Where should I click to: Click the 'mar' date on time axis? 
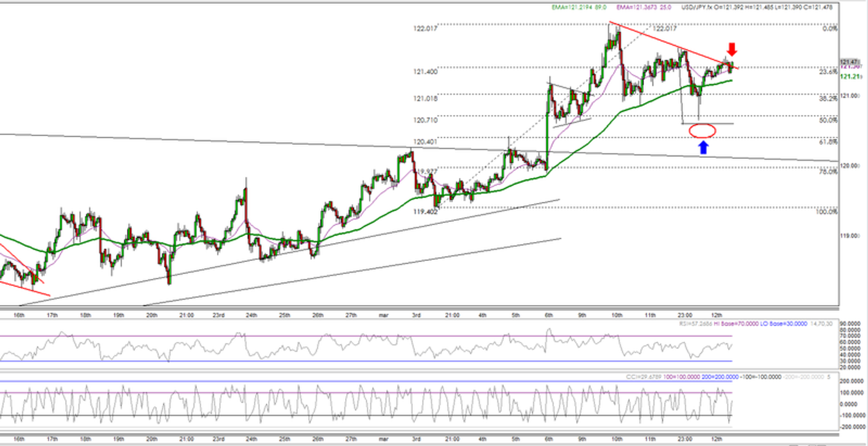[x=384, y=315]
